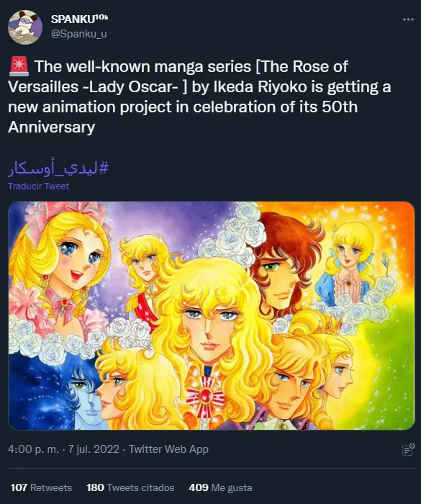Open the @Spanku_u handle link
Viewport: 421px width, 504px height.
(x=78, y=34)
